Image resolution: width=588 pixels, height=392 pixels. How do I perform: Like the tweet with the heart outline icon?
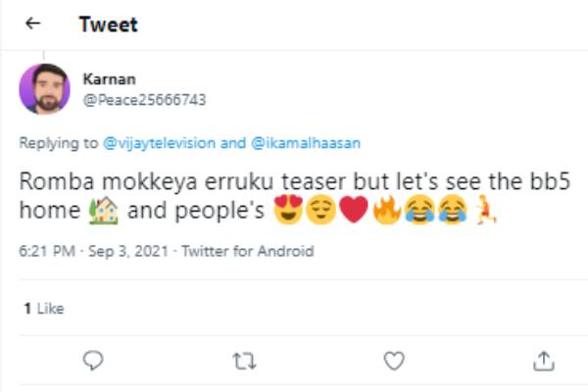(394, 361)
